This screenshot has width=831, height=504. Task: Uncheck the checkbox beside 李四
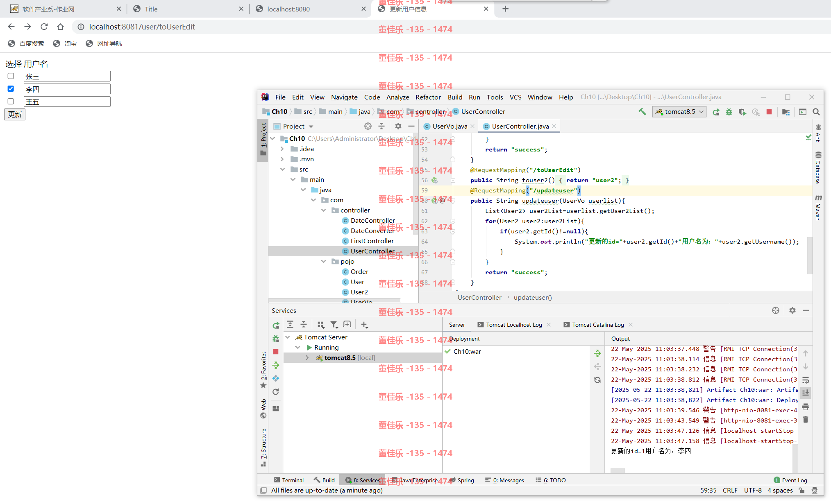pos(11,89)
